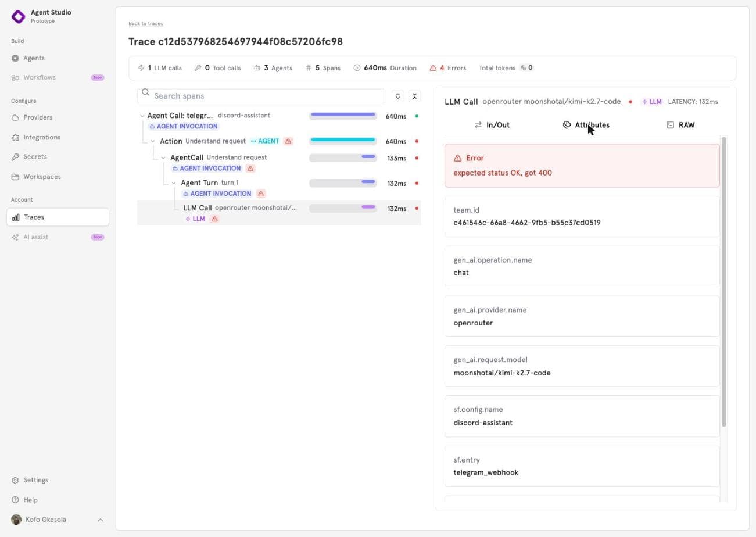Click the moonshotai/kimi-k2.7-code model value
Viewport: 756px width, 537px height.
(502, 373)
